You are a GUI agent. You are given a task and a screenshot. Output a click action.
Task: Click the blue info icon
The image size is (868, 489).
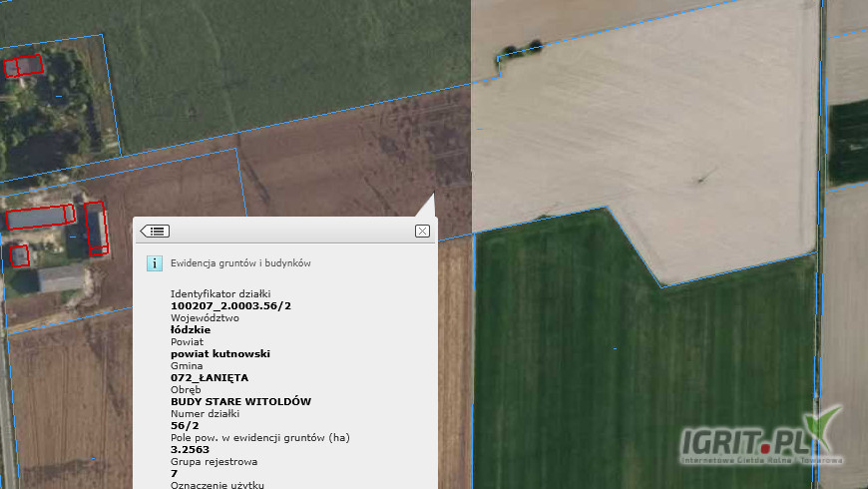coord(155,263)
